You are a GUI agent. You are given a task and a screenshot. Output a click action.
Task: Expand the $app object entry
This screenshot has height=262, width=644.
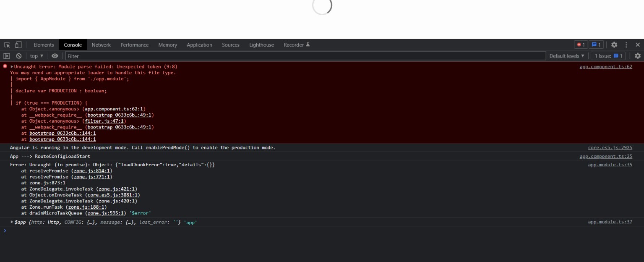11,222
